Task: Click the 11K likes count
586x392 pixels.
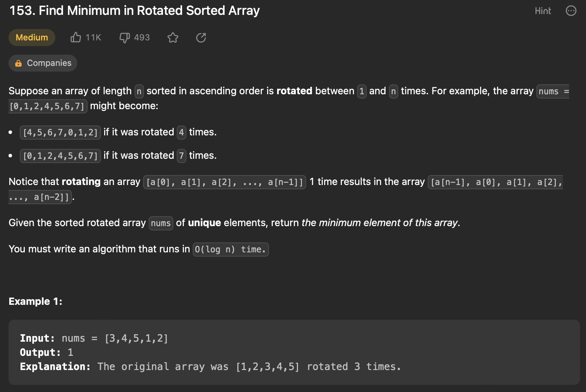Action: pos(93,38)
